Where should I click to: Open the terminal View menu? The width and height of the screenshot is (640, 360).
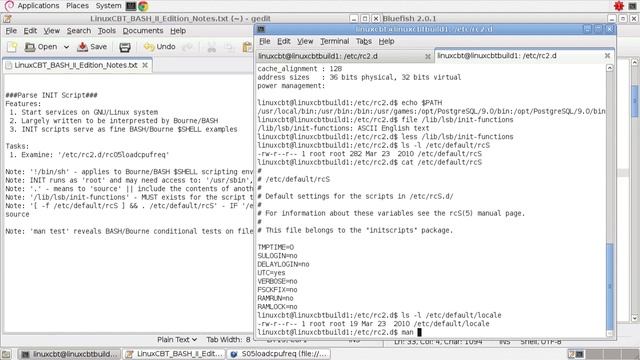click(305, 41)
